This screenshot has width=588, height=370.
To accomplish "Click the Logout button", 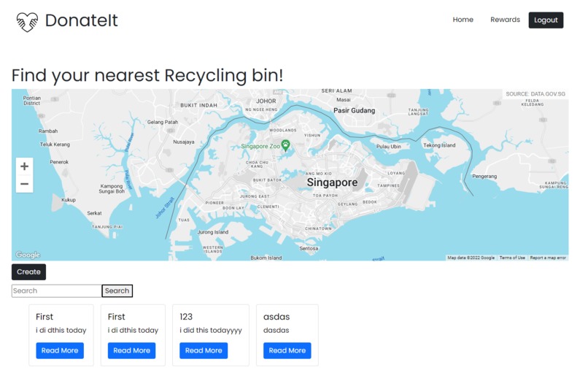I will [546, 20].
